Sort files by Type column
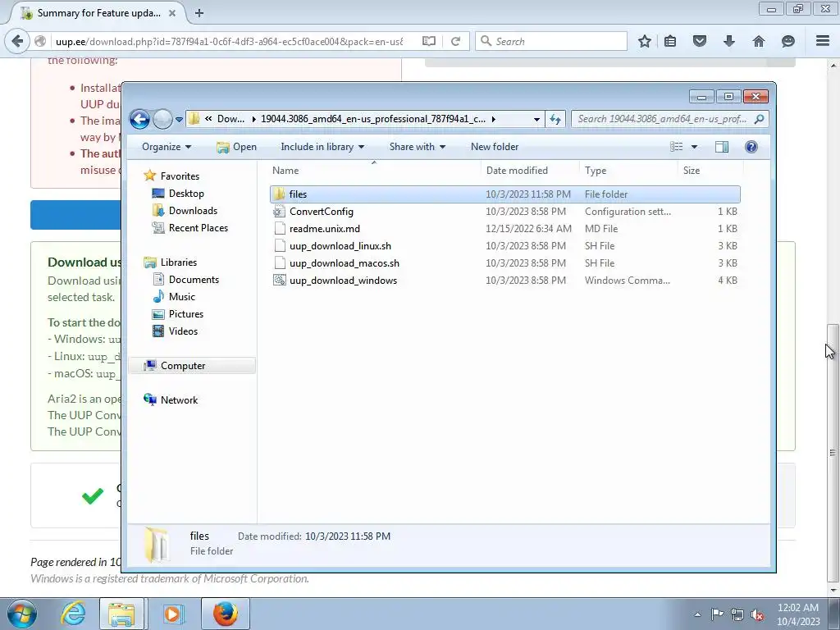The image size is (840, 630). coord(628,171)
